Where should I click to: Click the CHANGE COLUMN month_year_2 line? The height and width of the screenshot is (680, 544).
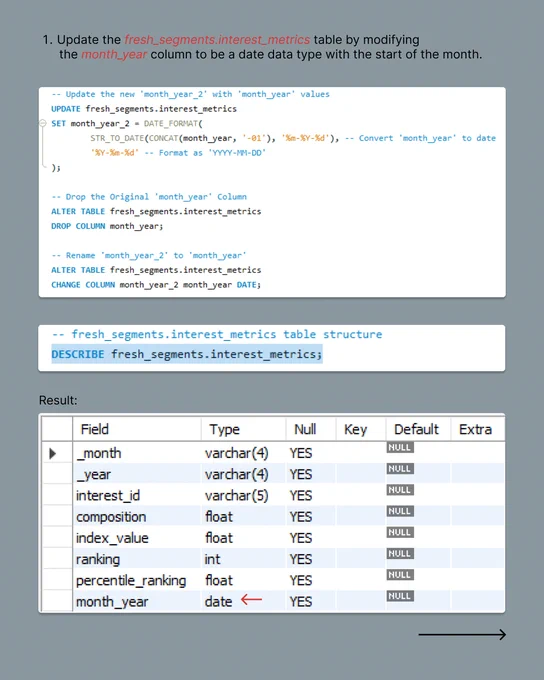[156, 284]
